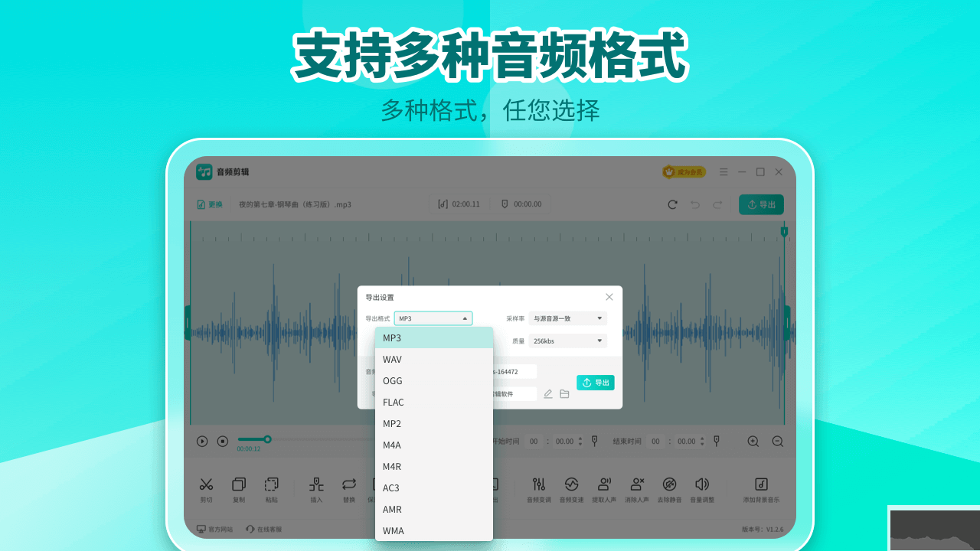Click the refresh reset icon
The image size is (980, 551).
point(672,204)
